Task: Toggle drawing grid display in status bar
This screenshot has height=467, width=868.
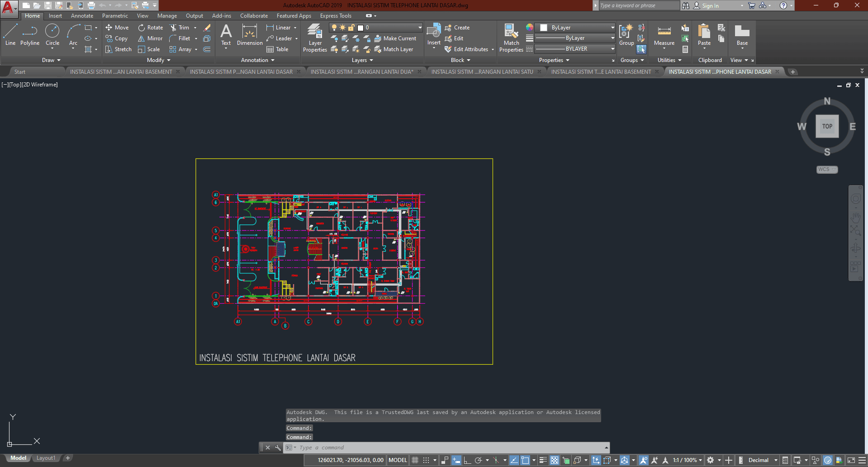Action: tap(415, 460)
